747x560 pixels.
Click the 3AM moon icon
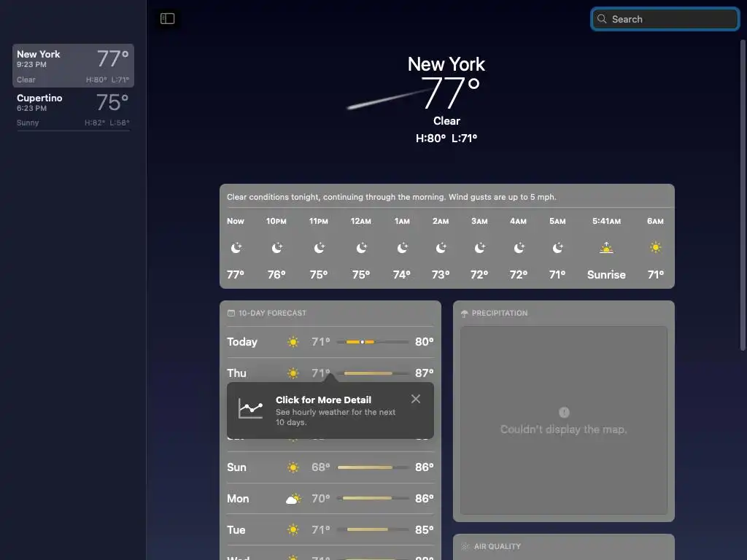coord(479,248)
